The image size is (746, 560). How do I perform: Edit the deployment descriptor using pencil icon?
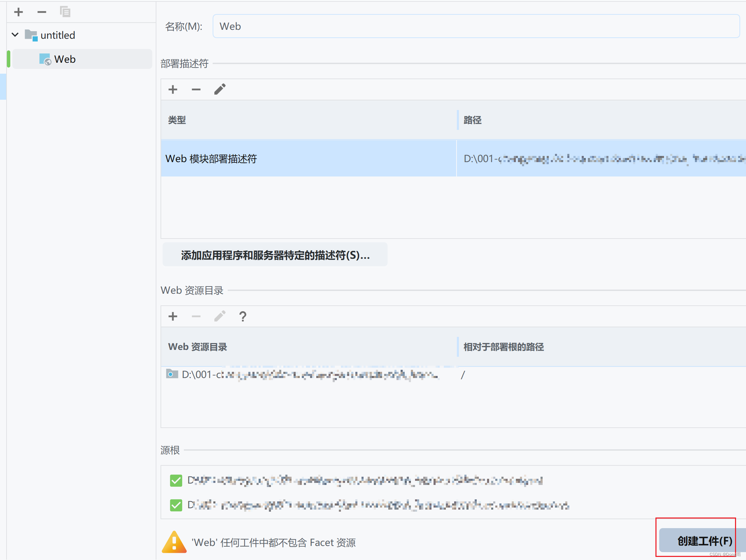pos(220,89)
